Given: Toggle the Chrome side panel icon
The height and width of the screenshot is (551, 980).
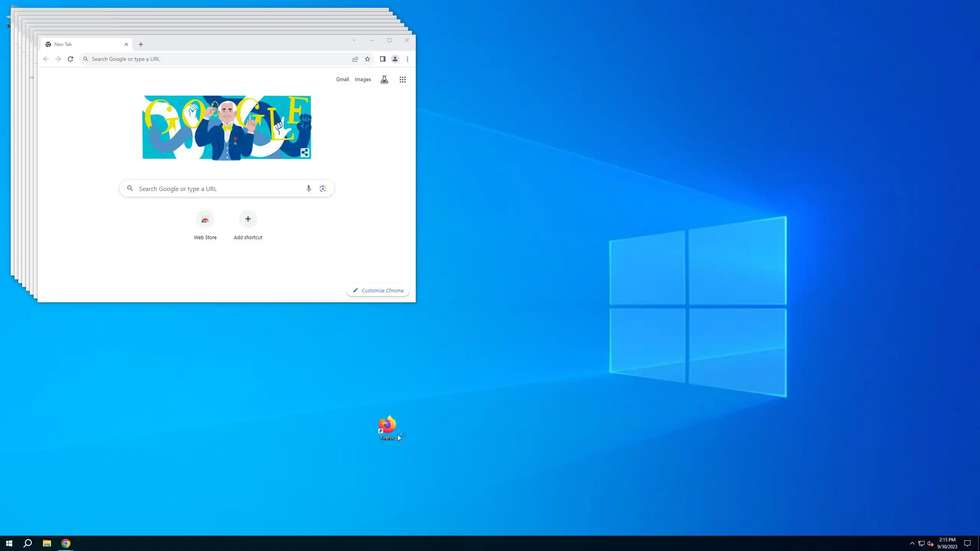Looking at the screenshot, I should point(382,59).
